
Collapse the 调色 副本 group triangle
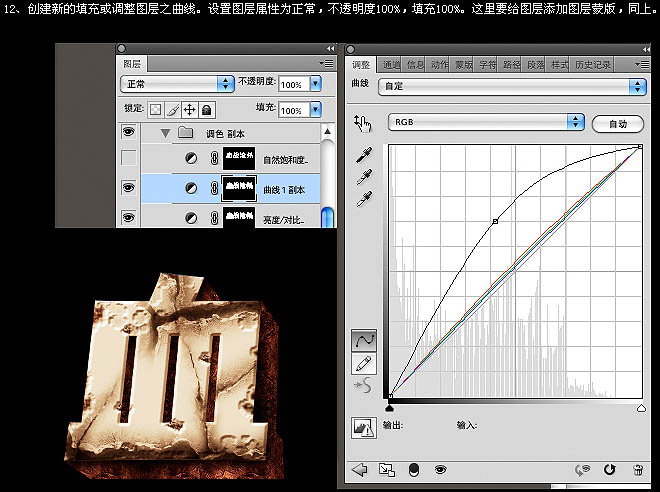pyautogui.click(x=165, y=132)
